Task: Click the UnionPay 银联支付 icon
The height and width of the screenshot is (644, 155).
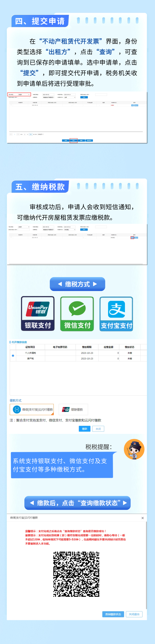Action: pos(38,313)
